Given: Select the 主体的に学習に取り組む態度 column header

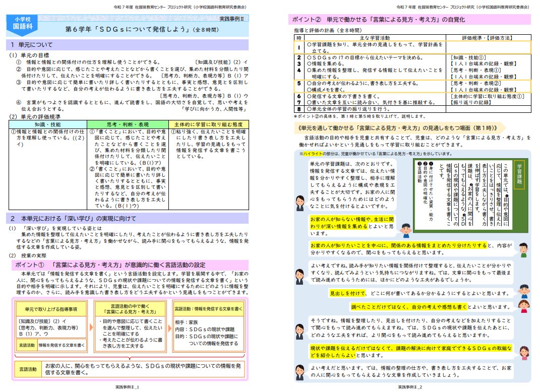Looking at the screenshot, I should (x=208, y=124).
